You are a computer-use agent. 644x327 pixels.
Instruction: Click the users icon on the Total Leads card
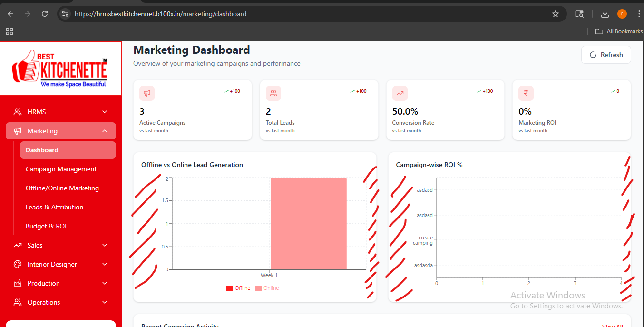point(273,93)
